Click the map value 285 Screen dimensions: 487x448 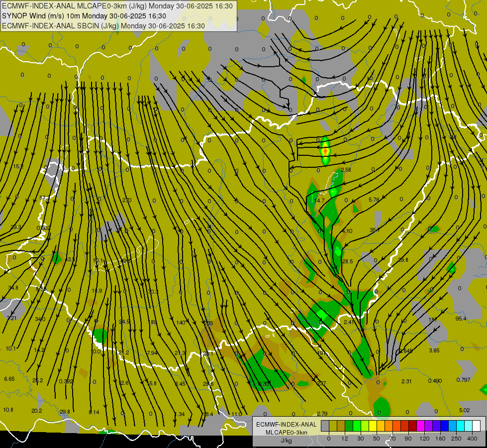tap(209, 324)
